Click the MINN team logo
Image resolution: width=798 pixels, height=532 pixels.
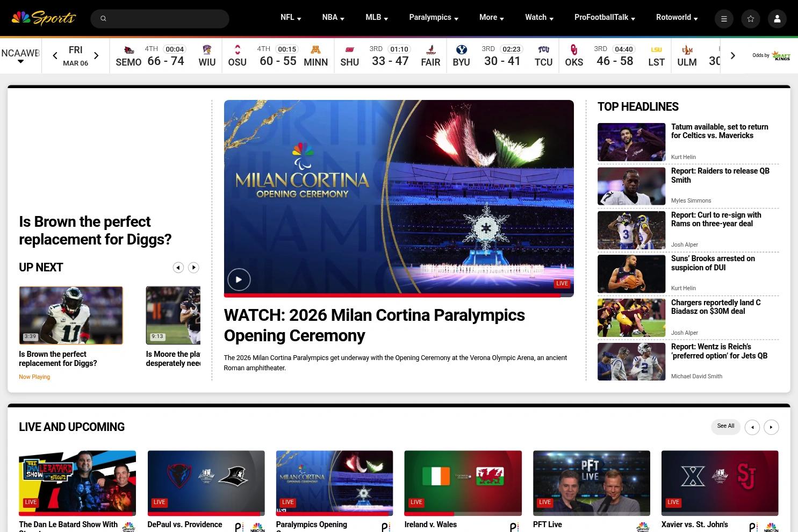[316, 50]
